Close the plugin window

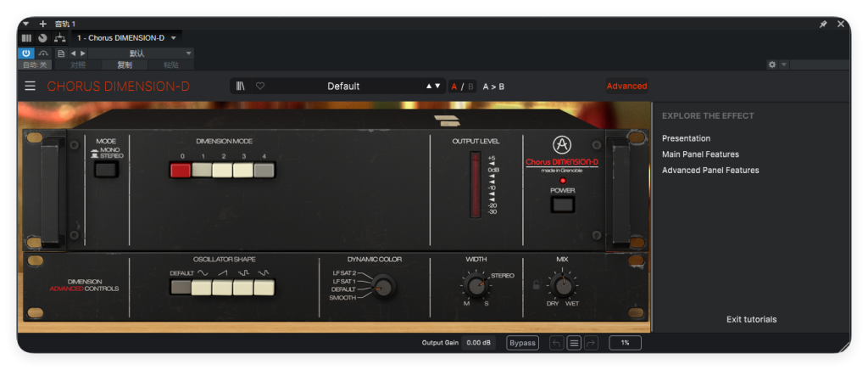(841, 24)
